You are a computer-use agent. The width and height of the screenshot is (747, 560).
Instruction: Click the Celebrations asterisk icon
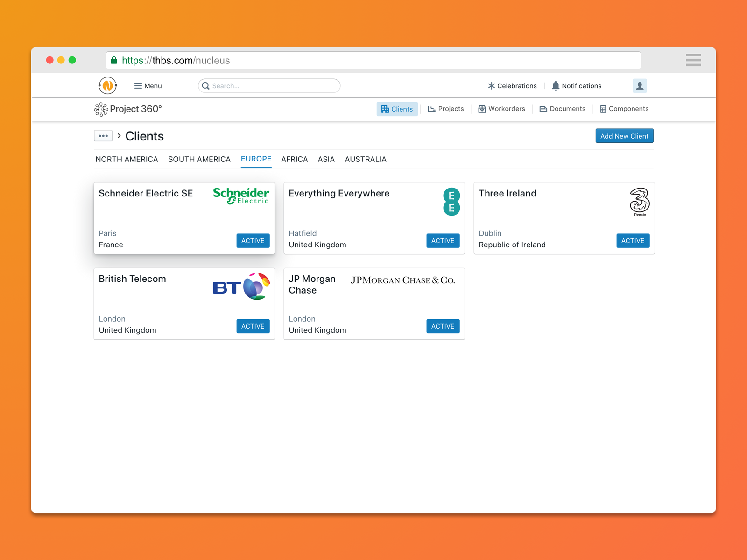[x=492, y=86]
